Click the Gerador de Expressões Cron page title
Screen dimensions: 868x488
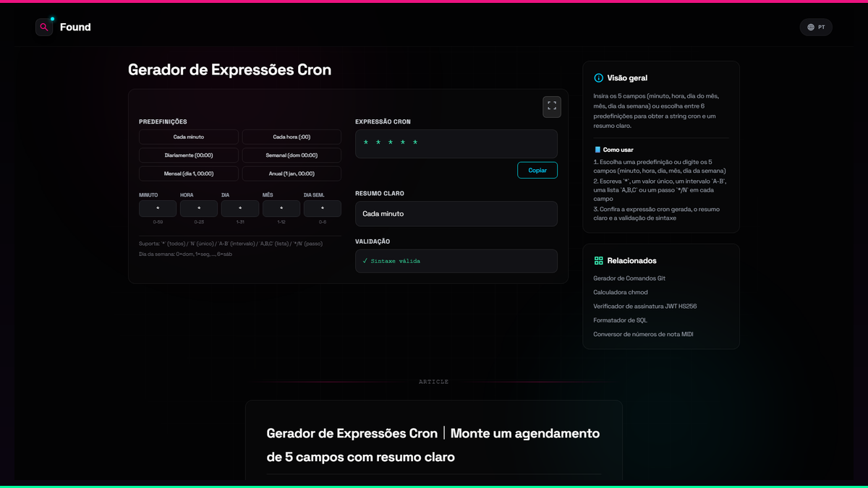tap(229, 70)
